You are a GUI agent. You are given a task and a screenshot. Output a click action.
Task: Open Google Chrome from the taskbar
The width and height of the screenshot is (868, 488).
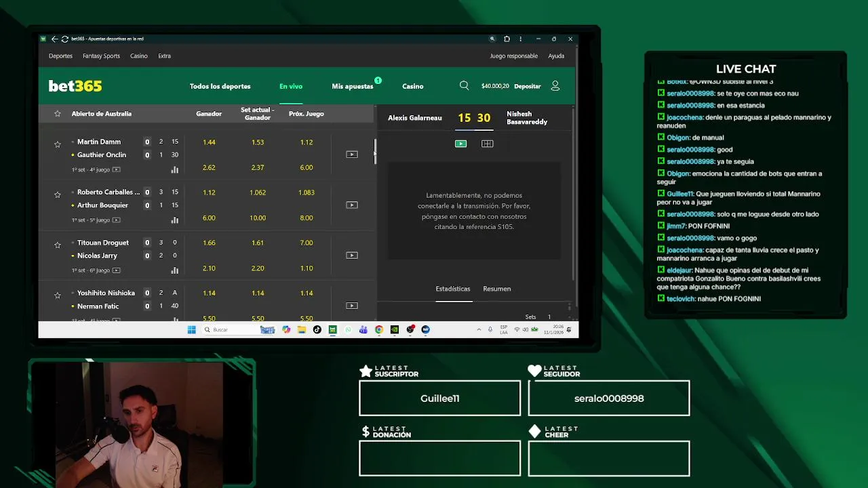pyautogui.click(x=378, y=330)
